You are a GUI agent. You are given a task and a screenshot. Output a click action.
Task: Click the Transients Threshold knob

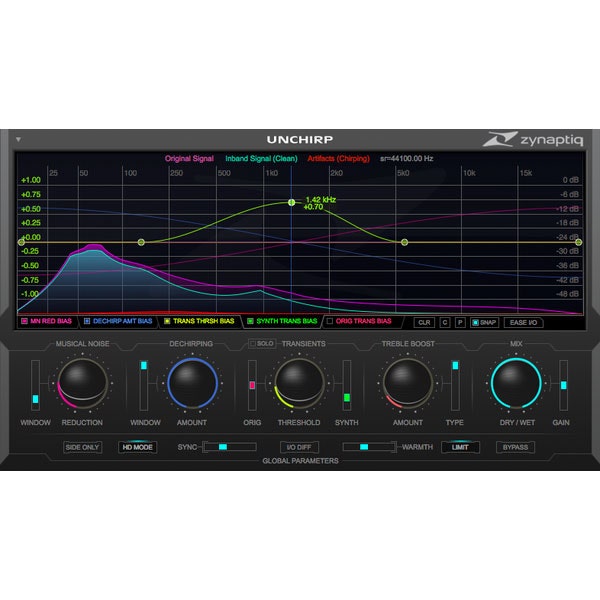tap(299, 383)
